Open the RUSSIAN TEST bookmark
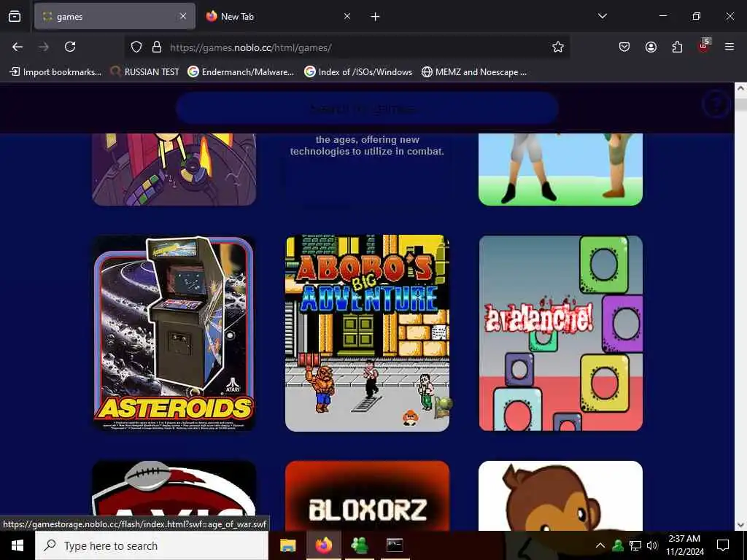Viewport: 747px width, 560px height. (144, 72)
